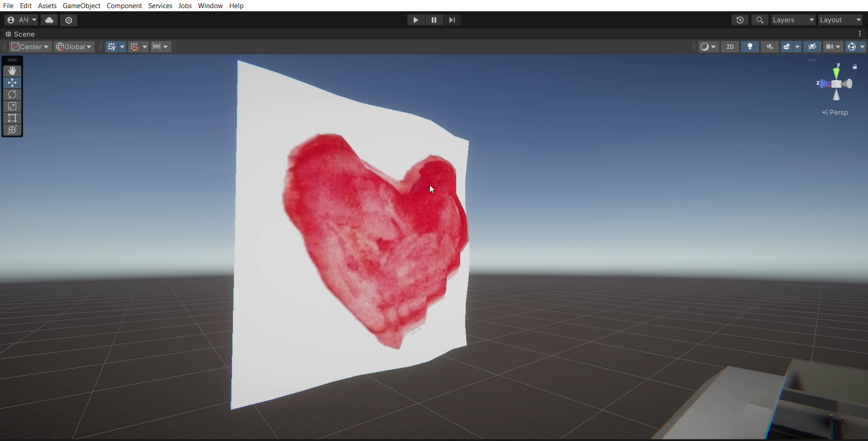The image size is (868, 441).
Task: Select the combined Transform tool
Action: (12, 130)
